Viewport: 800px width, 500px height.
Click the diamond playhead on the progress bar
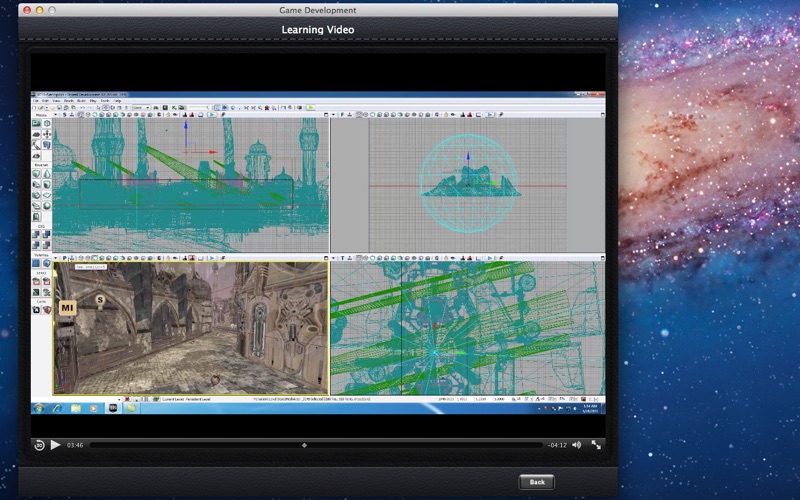[305, 445]
